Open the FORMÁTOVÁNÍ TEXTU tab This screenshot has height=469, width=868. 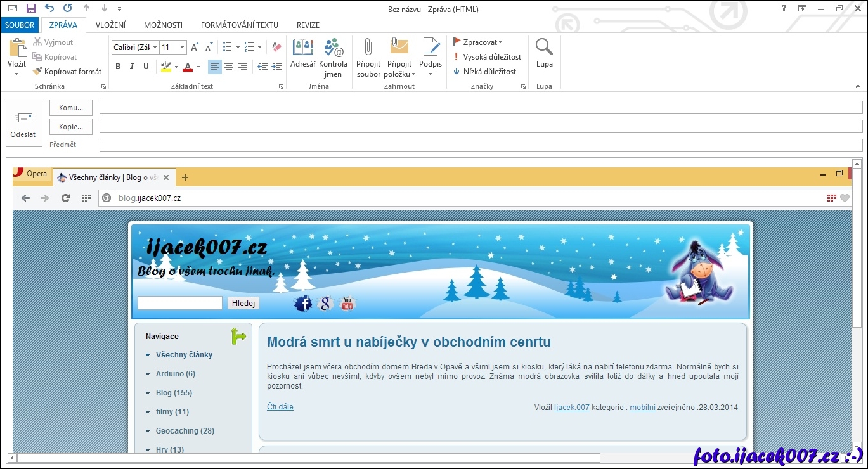click(x=239, y=25)
